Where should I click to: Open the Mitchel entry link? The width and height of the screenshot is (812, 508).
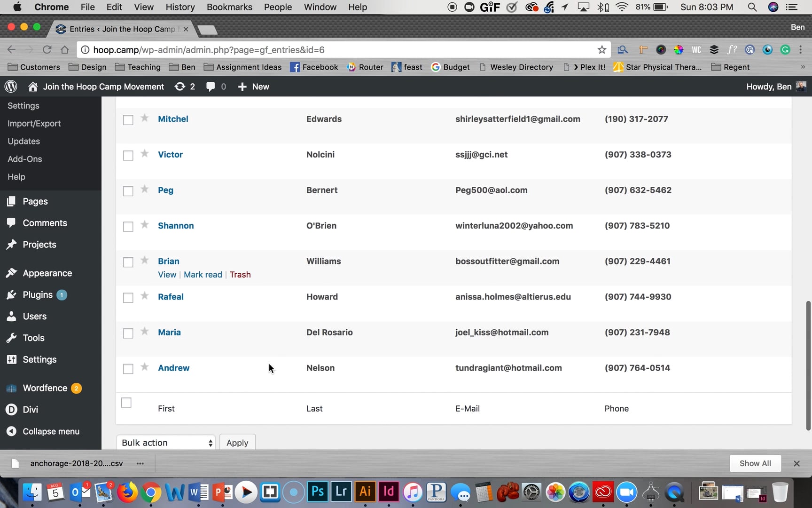pyautogui.click(x=173, y=119)
